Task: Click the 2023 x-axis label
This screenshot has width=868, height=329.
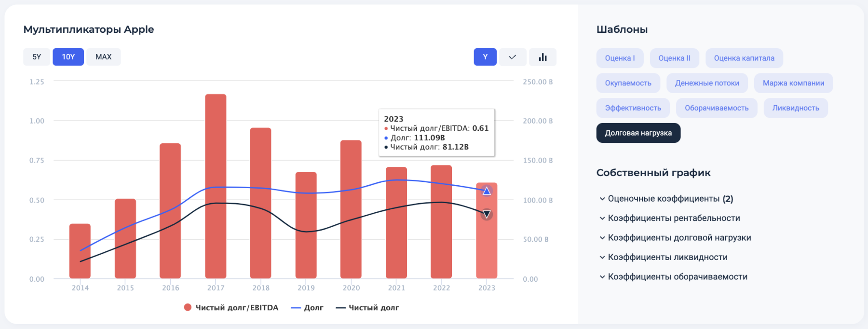Action: 487,288
